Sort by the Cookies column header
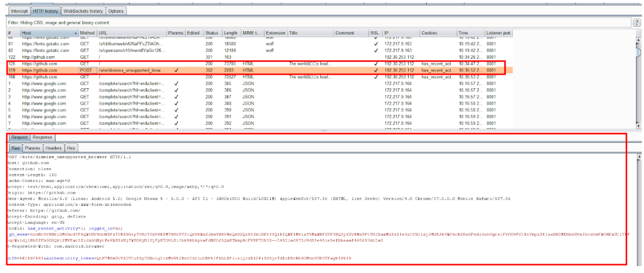The image size is (644, 273). pos(438,33)
